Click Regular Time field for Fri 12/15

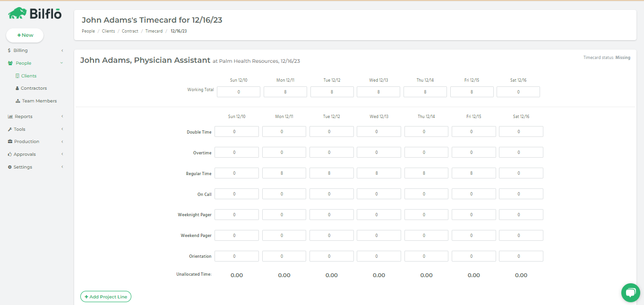[474, 173]
